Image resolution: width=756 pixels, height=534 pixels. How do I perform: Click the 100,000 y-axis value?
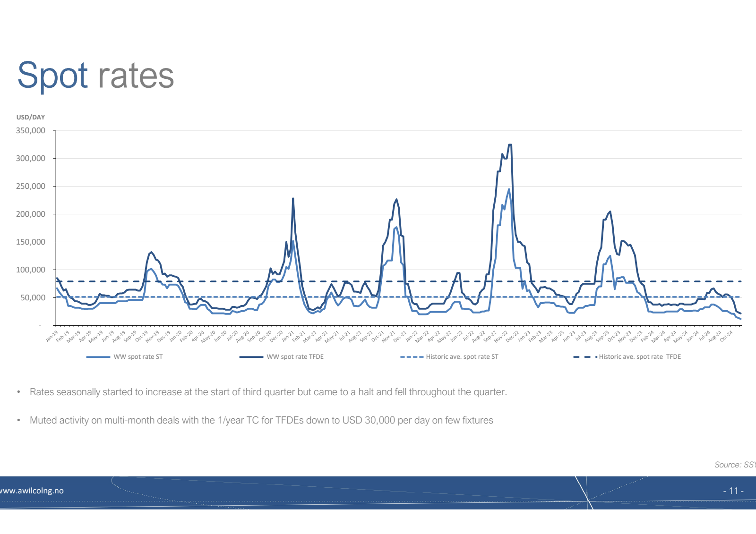31,270
